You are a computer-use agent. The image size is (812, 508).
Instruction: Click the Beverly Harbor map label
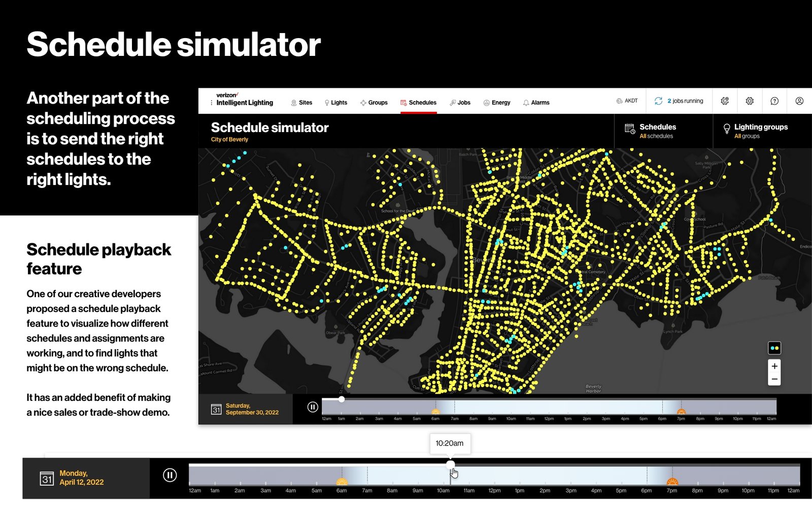tap(593, 389)
